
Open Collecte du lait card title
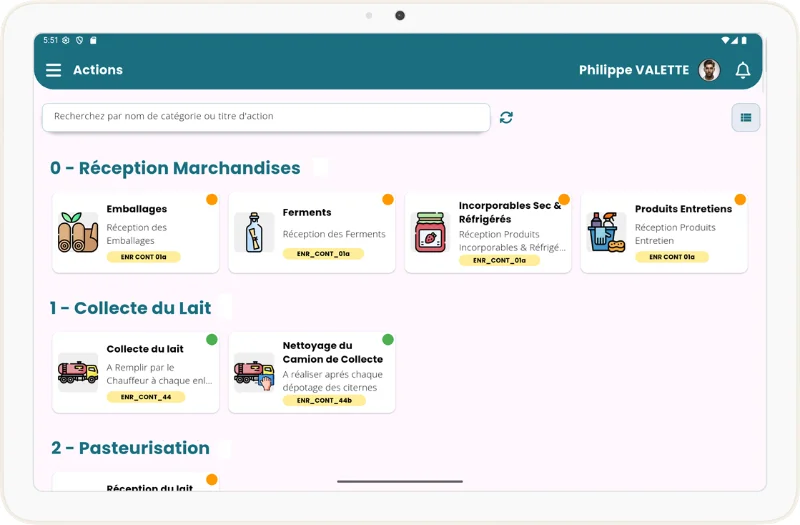pos(145,349)
